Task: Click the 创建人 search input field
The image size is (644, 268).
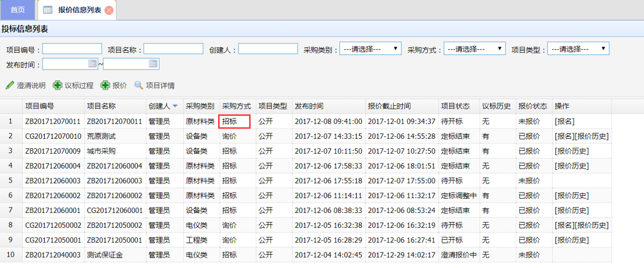Action: tap(268, 49)
